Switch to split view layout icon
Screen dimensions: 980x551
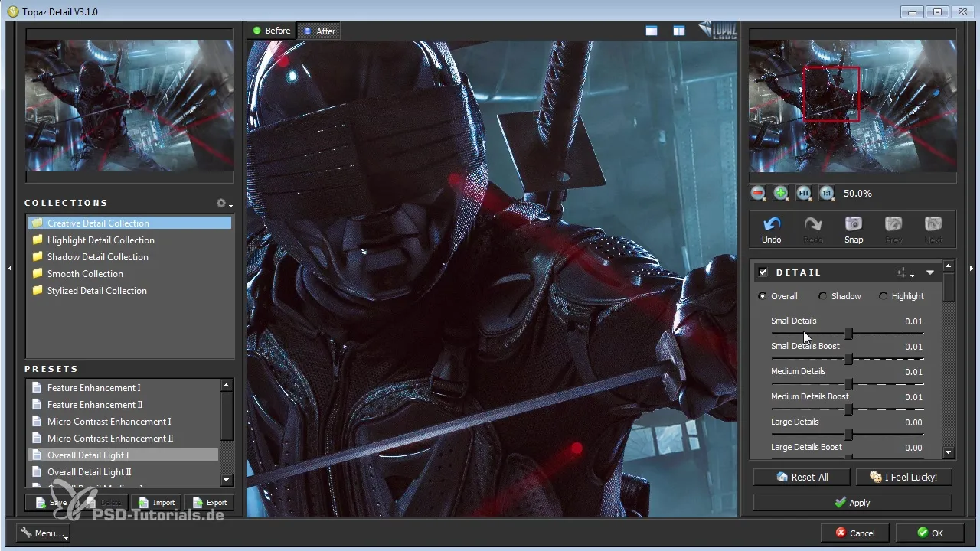[x=679, y=31]
